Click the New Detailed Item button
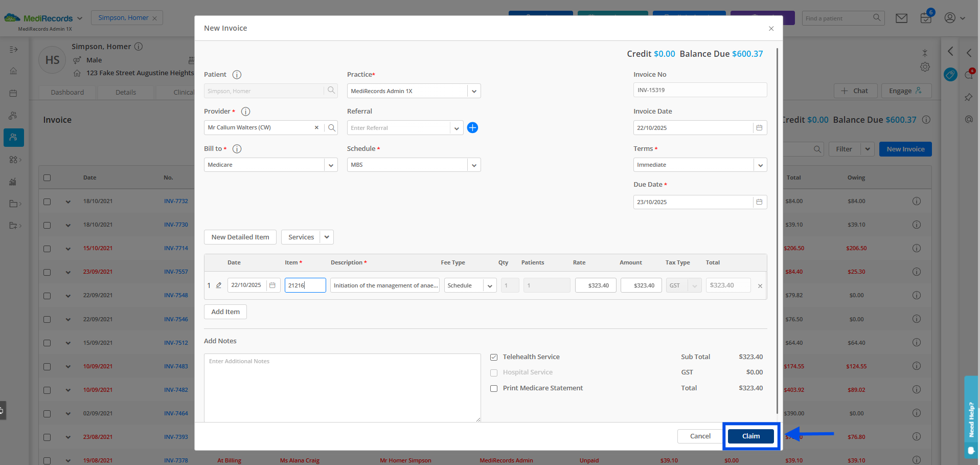Image resolution: width=980 pixels, height=465 pixels. [x=240, y=237]
